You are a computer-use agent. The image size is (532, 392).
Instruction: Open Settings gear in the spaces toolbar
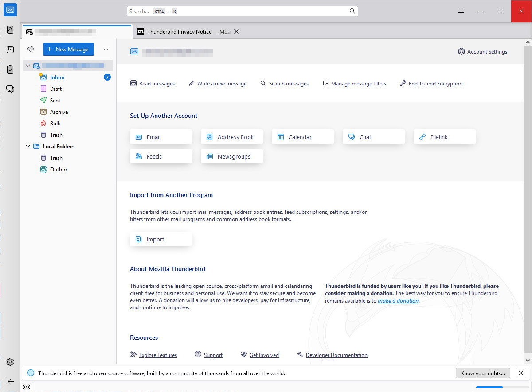click(x=10, y=362)
